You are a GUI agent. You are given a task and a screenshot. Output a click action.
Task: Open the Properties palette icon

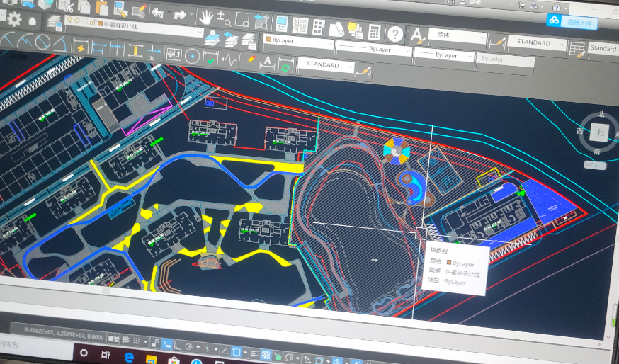282,23
